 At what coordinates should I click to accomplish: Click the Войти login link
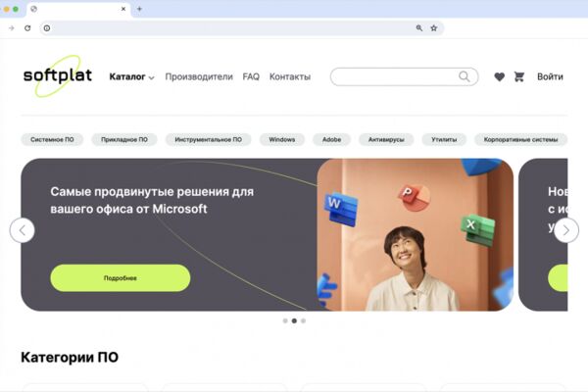pos(550,76)
